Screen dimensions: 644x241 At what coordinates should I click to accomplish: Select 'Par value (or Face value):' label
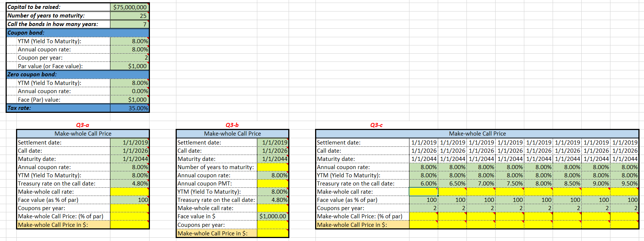tap(50, 66)
